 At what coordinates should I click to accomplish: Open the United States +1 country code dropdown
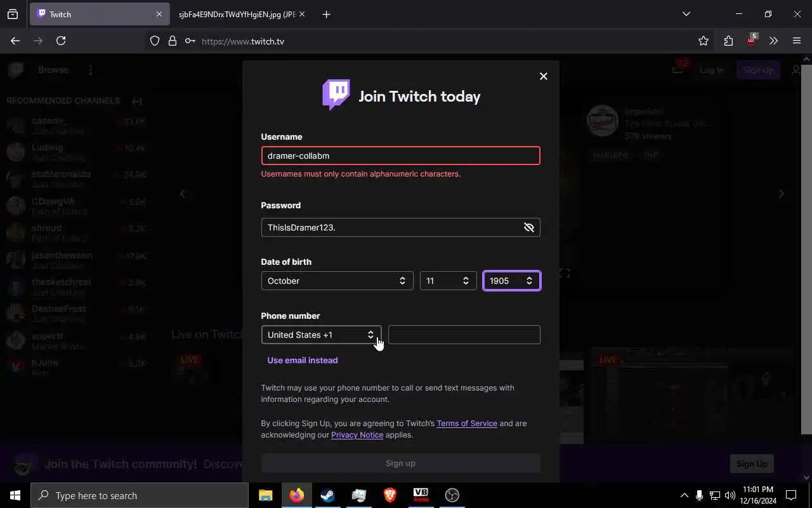point(321,335)
